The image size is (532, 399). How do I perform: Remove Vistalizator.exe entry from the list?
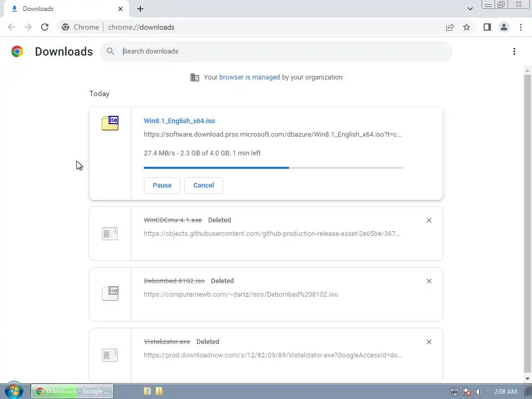tap(429, 342)
